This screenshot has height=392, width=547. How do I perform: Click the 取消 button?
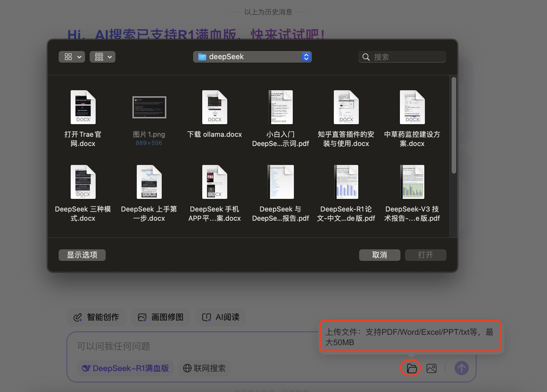pos(380,255)
